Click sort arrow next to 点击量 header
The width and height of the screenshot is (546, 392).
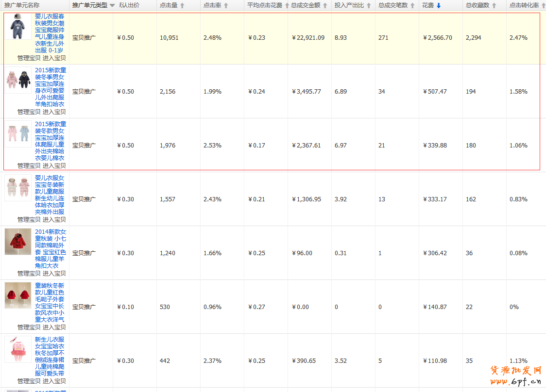(x=182, y=6)
